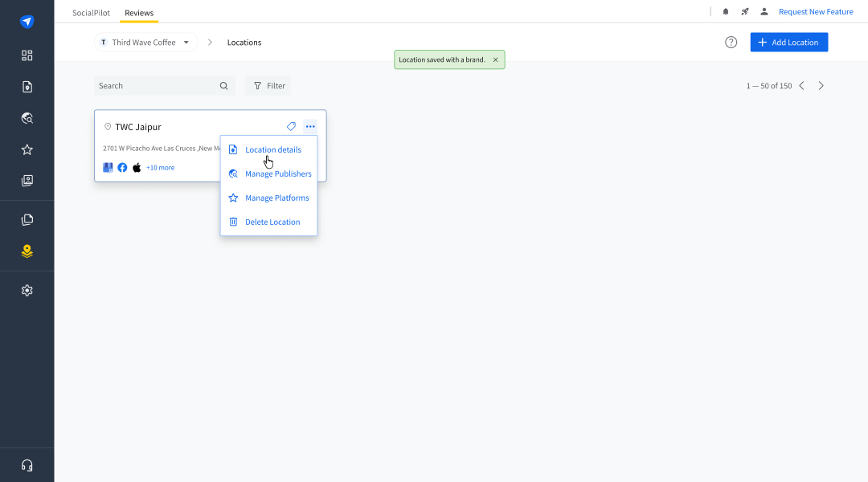Click the Google Business icon on TWC Jaipur

tap(108, 168)
